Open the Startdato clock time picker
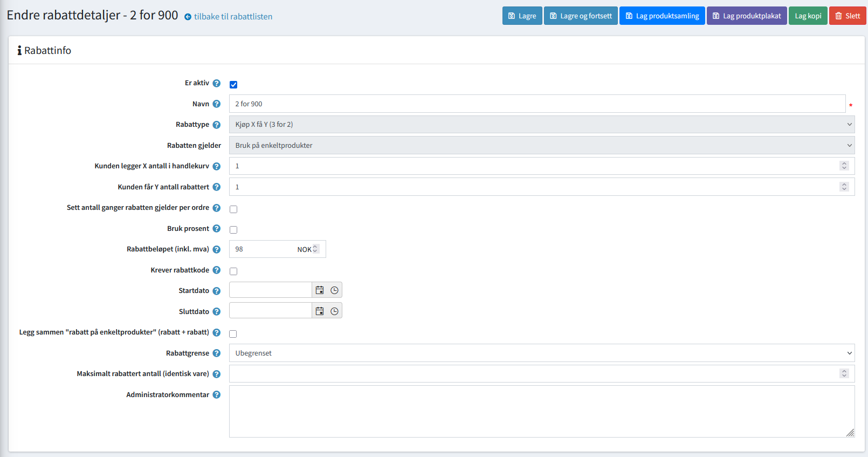868x457 pixels. 334,290
